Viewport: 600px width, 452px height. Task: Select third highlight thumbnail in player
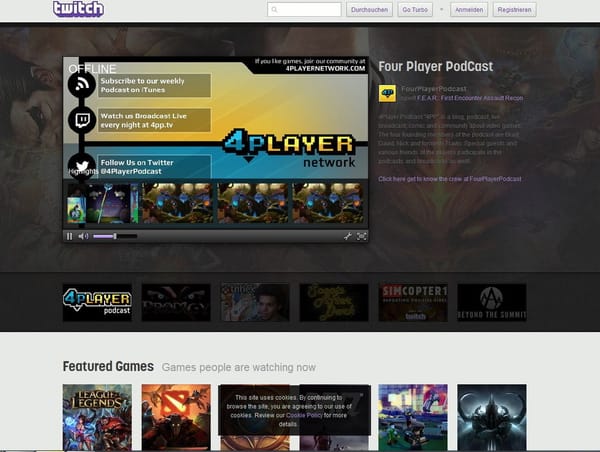253,203
